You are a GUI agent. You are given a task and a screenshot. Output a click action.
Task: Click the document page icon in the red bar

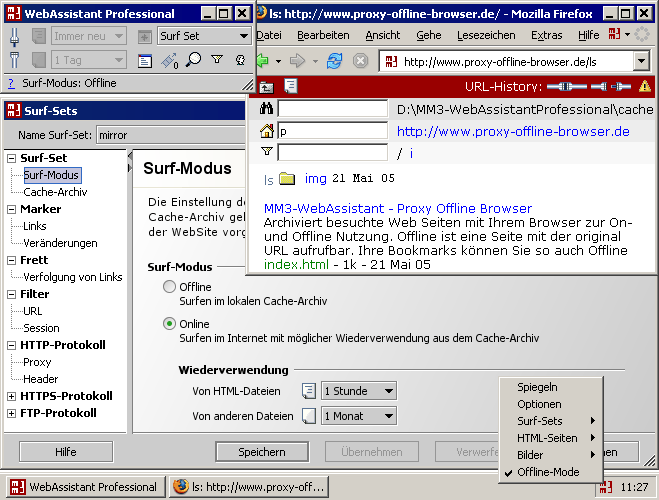(291, 86)
